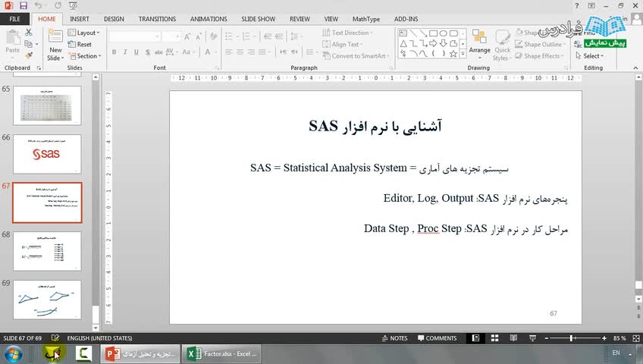Switch to the INSERT tab

click(79, 19)
